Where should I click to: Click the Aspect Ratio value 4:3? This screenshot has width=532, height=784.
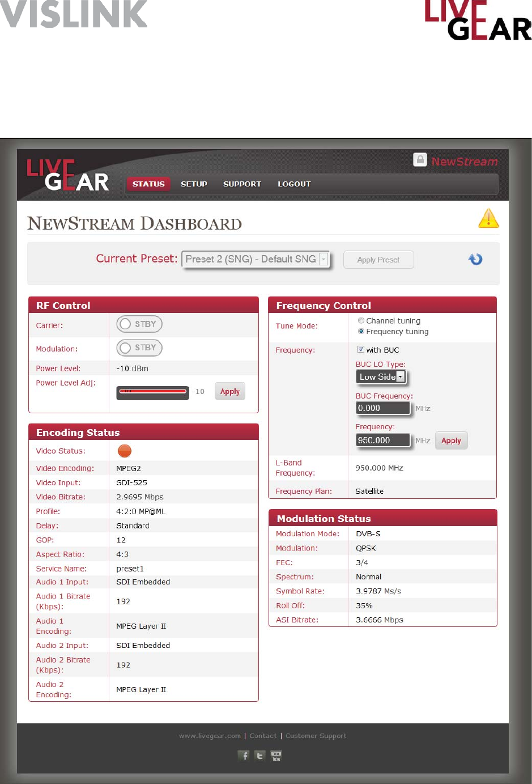[122, 554]
